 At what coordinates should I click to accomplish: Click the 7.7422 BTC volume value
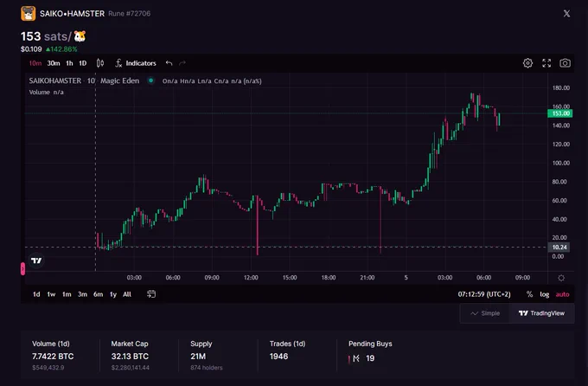coord(53,357)
